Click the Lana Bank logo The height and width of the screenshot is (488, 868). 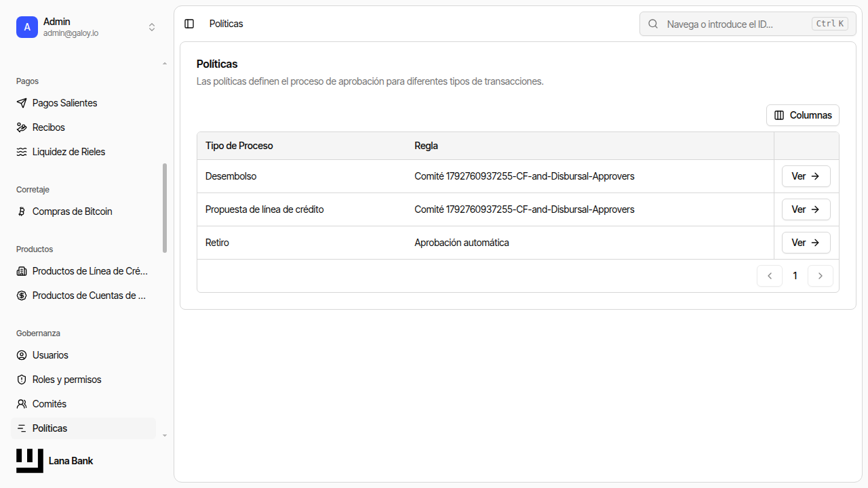coord(30,461)
